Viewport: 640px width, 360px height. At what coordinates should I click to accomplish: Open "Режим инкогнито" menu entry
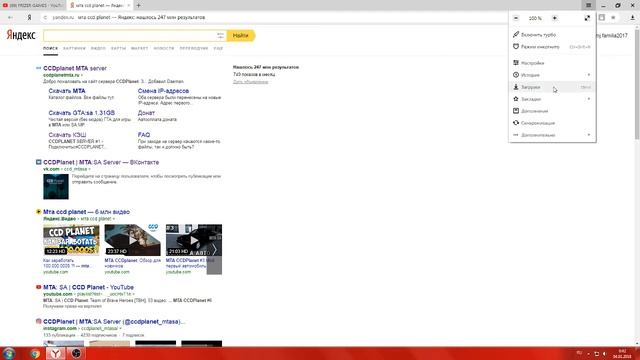[x=552, y=47]
